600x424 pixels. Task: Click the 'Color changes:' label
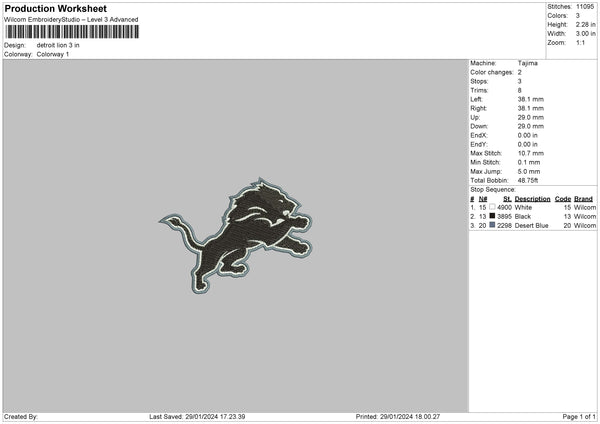tap(492, 72)
